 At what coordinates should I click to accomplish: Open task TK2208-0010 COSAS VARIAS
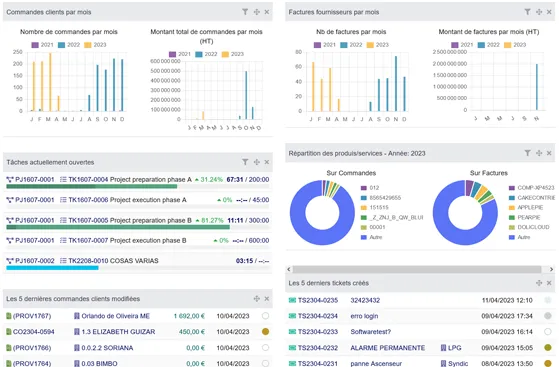(x=109, y=261)
